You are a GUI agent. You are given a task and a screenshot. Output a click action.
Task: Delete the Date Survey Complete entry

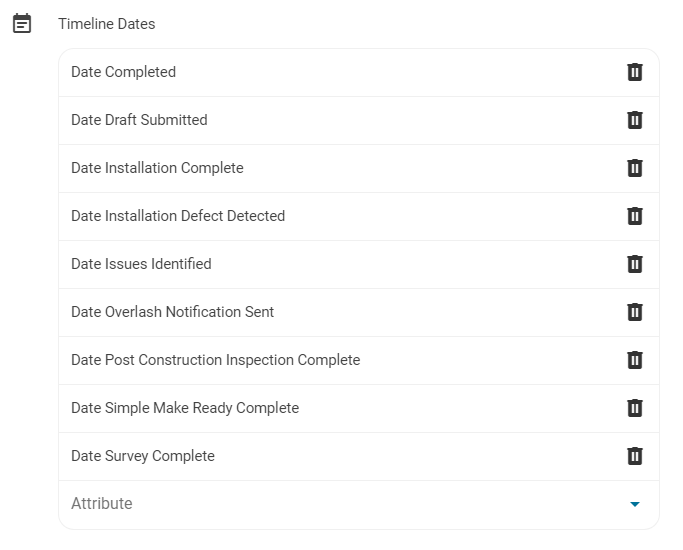pos(634,456)
